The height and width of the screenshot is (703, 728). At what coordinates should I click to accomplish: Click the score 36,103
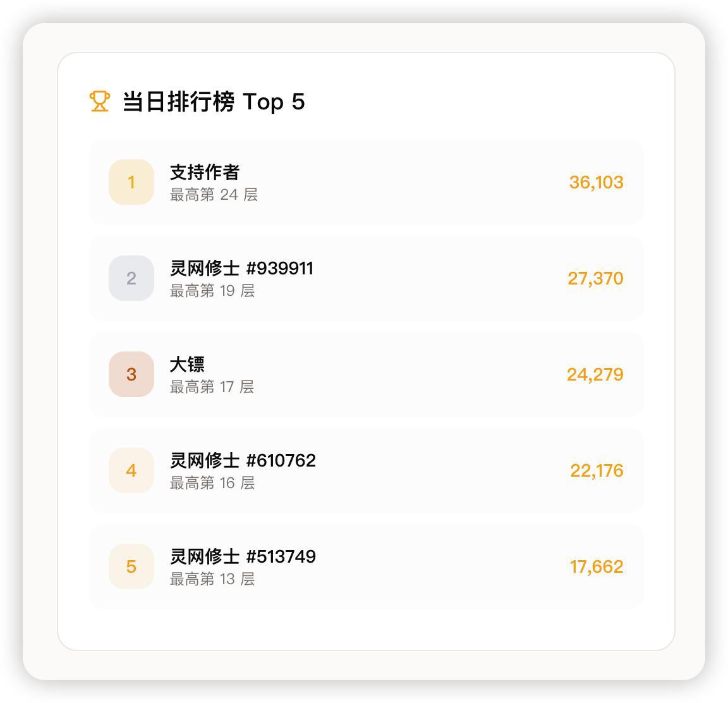(596, 183)
